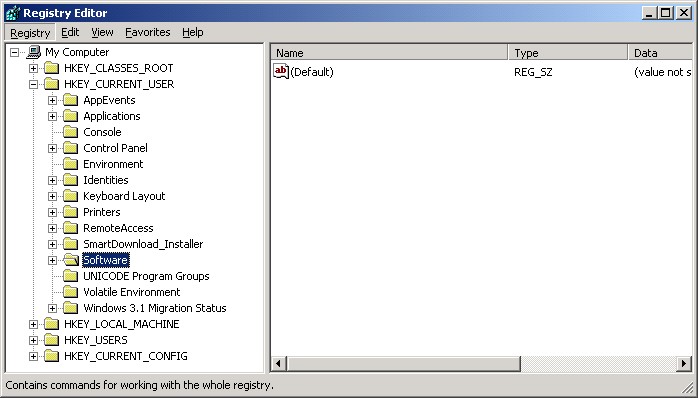Sort by the Name column header
Viewport: 698px width, 398px height.
(389, 53)
